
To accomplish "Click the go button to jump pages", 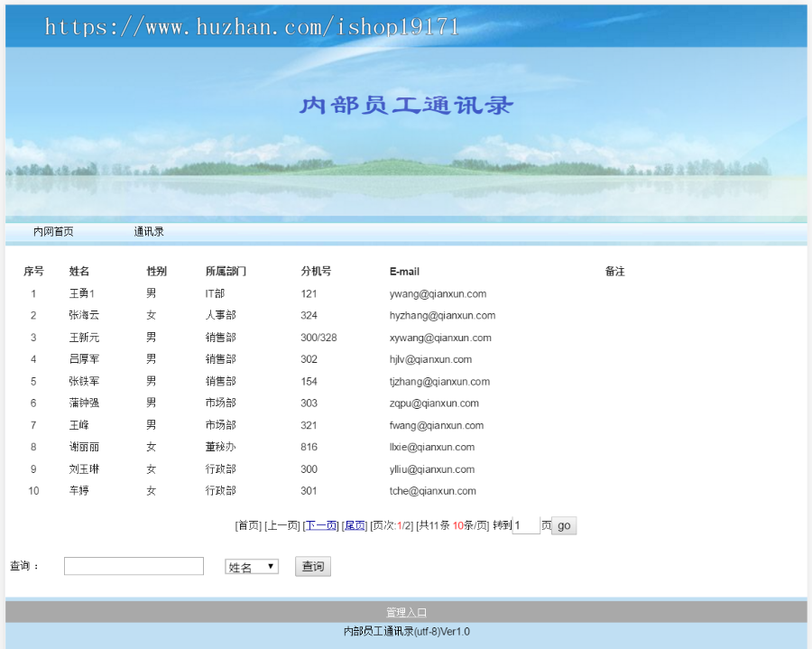I will [564, 525].
